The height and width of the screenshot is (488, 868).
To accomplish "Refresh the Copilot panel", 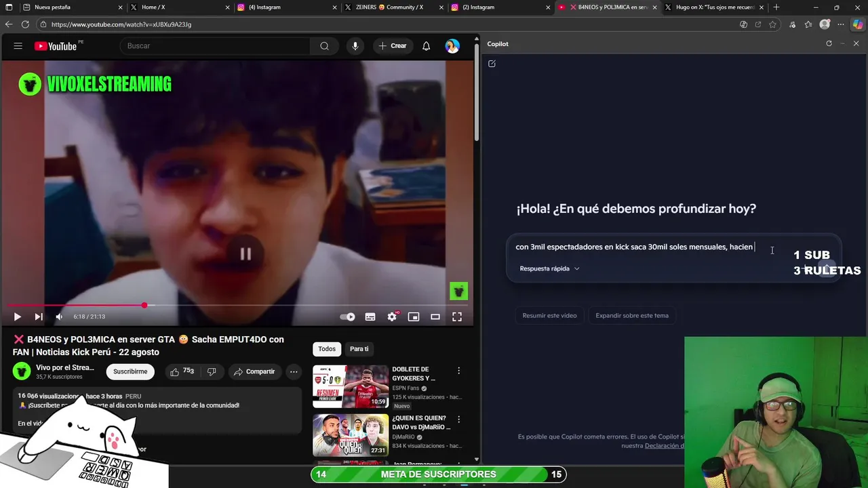I will point(829,43).
